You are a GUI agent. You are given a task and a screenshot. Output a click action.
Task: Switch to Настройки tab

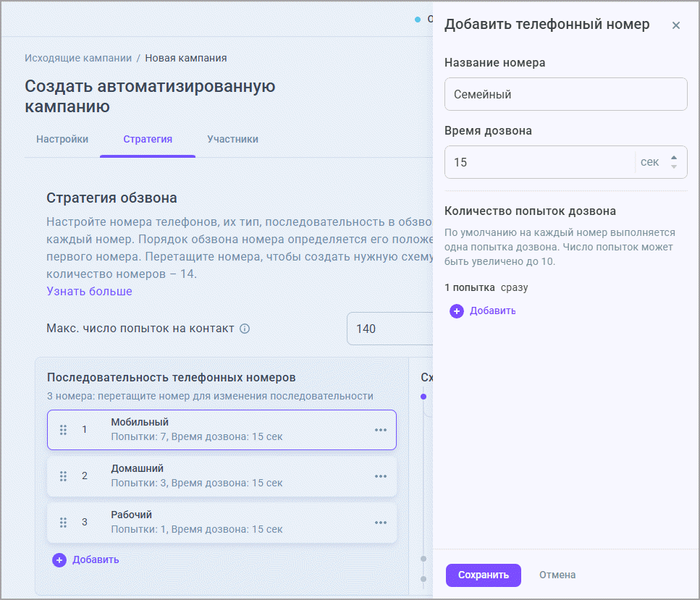coord(62,139)
